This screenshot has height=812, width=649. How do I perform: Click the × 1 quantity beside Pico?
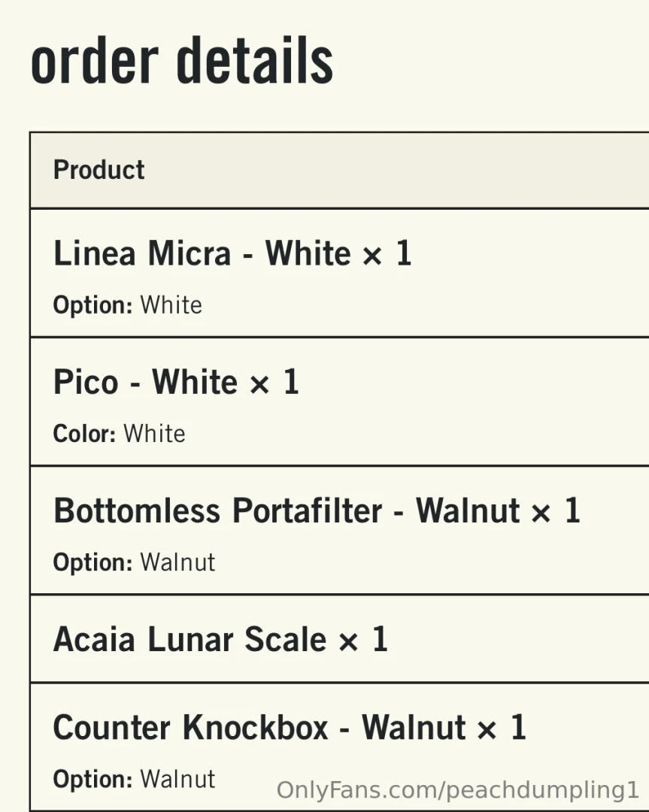point(274,382)
